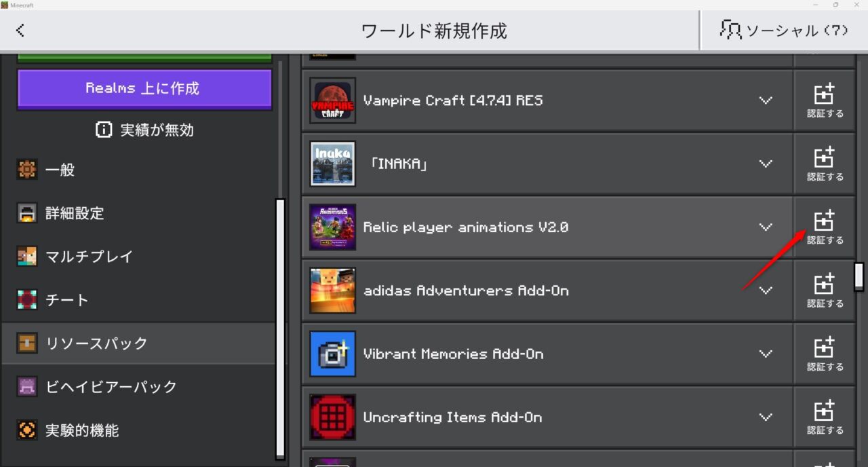Open the ソーシャル friends panel
868x467 pixels.
(785, 31)
